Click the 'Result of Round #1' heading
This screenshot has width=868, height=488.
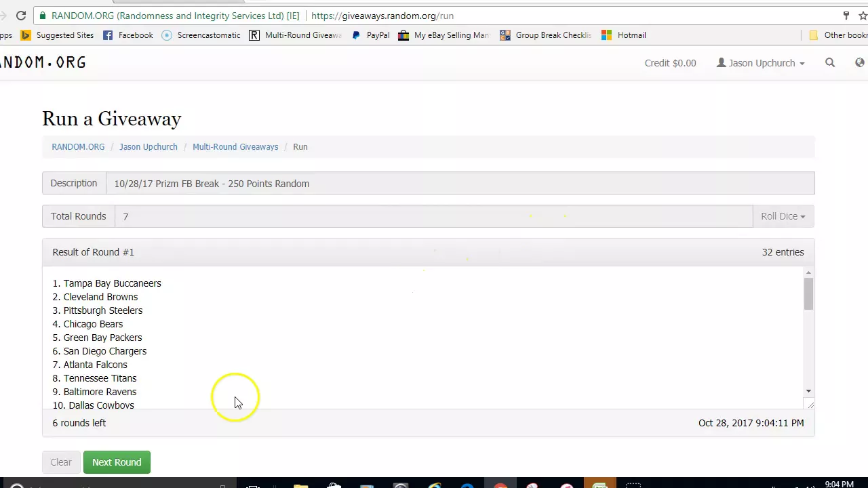pos(93,252)
